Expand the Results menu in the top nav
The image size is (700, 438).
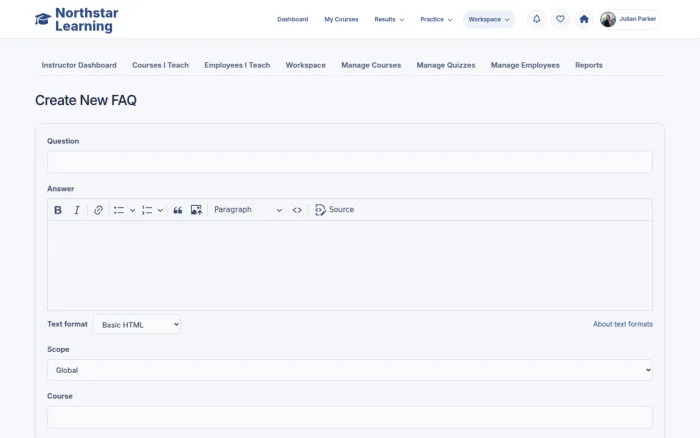pos(389,20)
